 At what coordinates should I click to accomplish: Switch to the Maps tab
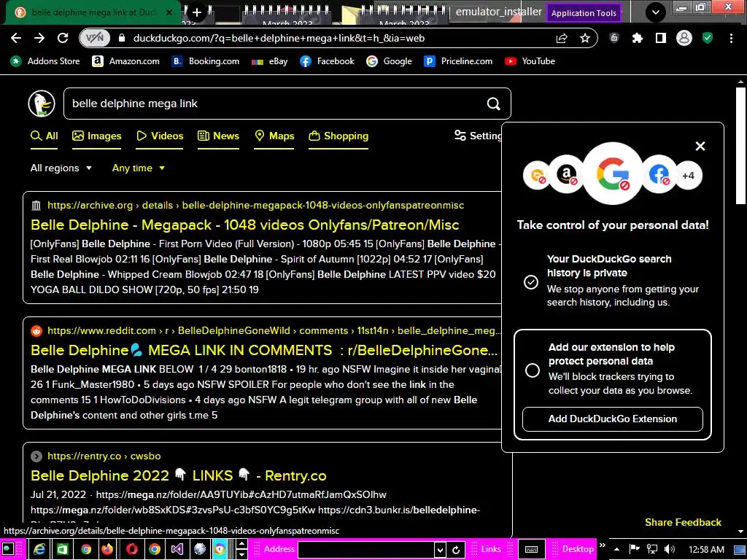tap(274, 136)
